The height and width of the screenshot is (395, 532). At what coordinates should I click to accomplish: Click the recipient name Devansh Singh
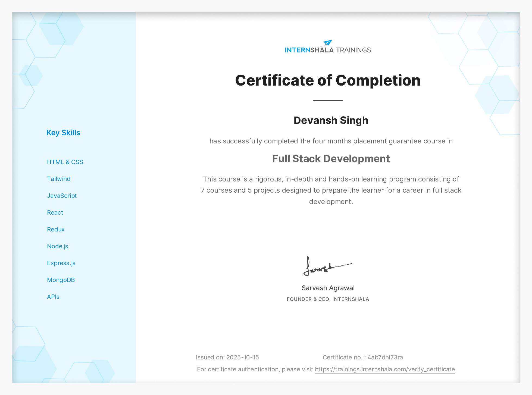pyautogui.click(x=331, y=120)
